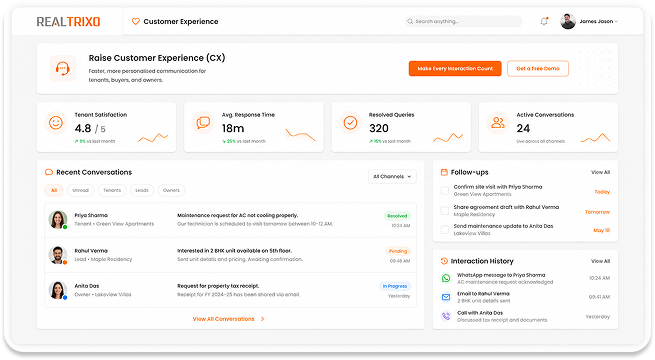This screenshot has height=360, width=655.
Task: Click 'WhatsApp message to Priya Sharma' entry
Action: click(x=501, y=275)
